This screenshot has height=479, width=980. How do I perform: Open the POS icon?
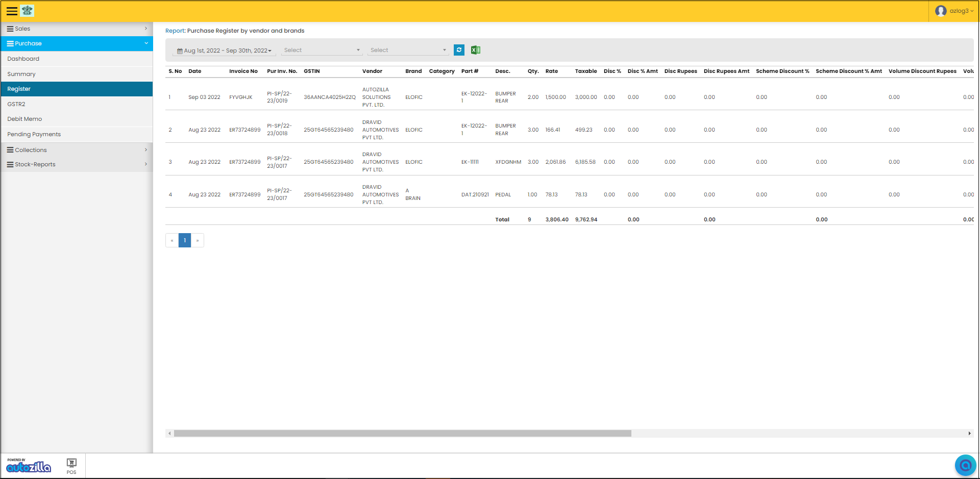coord(71,466)
